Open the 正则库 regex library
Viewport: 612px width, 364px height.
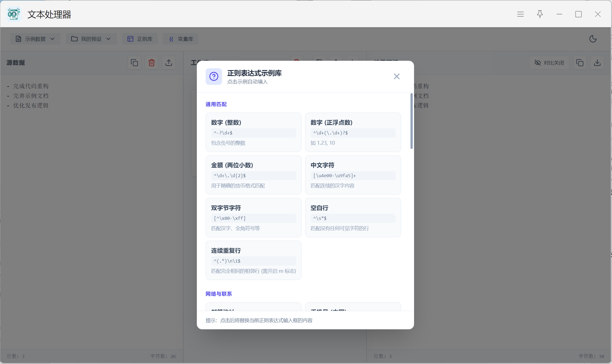point(140,39)
